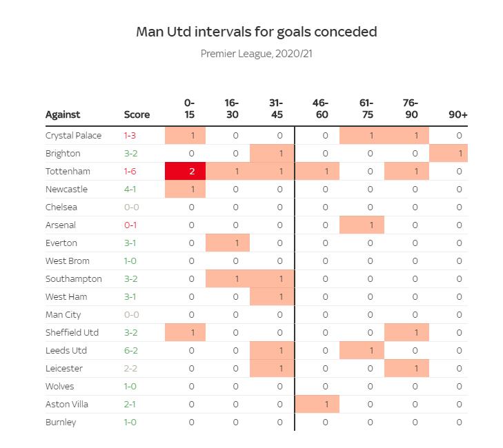Select the '46-60' interval column header
This screenshot has width=503, height=448.
[x=321, y=109]
